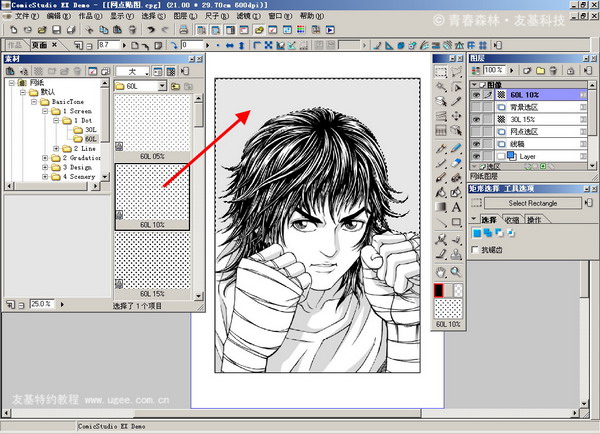Click the Undo arrow icon
The image size is (600, 434).
coord(151,29)
